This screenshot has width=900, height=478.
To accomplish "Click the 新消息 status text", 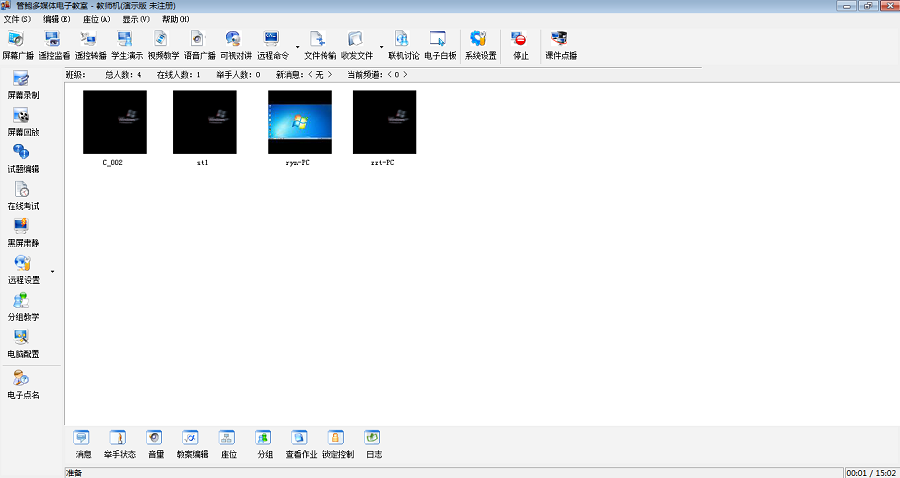I will (x=304, y=75).
